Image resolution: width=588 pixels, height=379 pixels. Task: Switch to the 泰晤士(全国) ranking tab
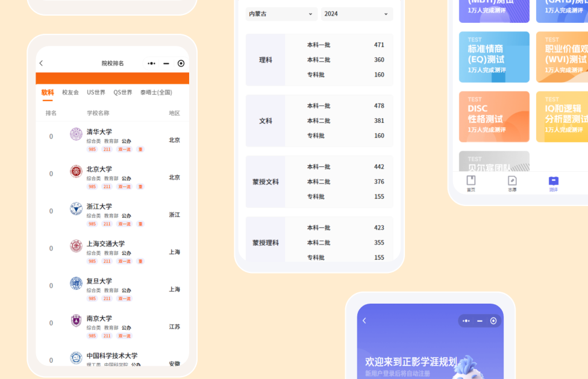(157, 92)
